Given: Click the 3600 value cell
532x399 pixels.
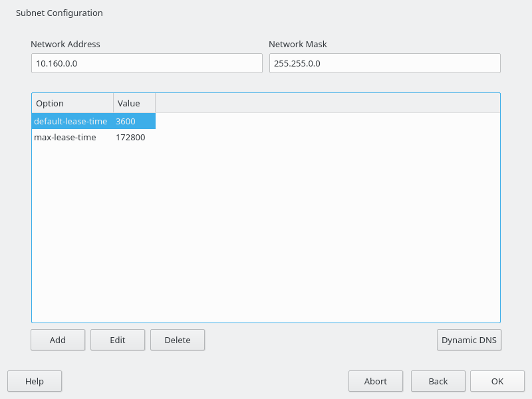Looking at the screenshot, I should [x=134, y=121].
